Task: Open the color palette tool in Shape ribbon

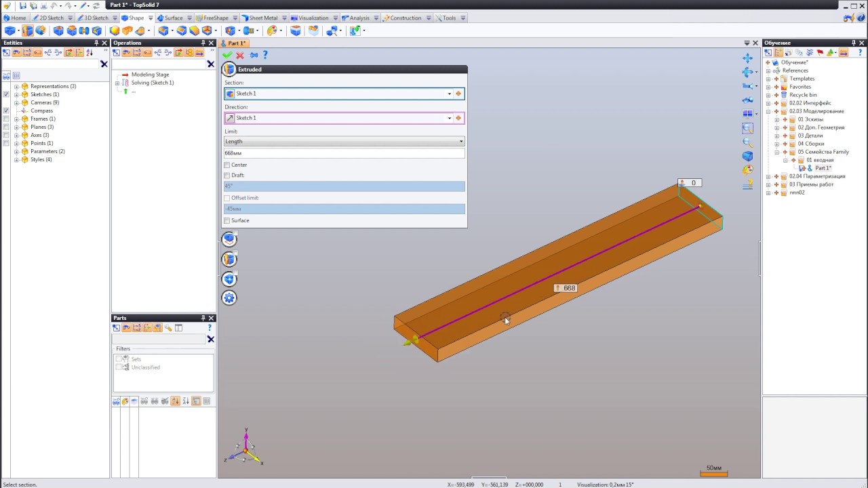Action: click(x=272, y=30)
